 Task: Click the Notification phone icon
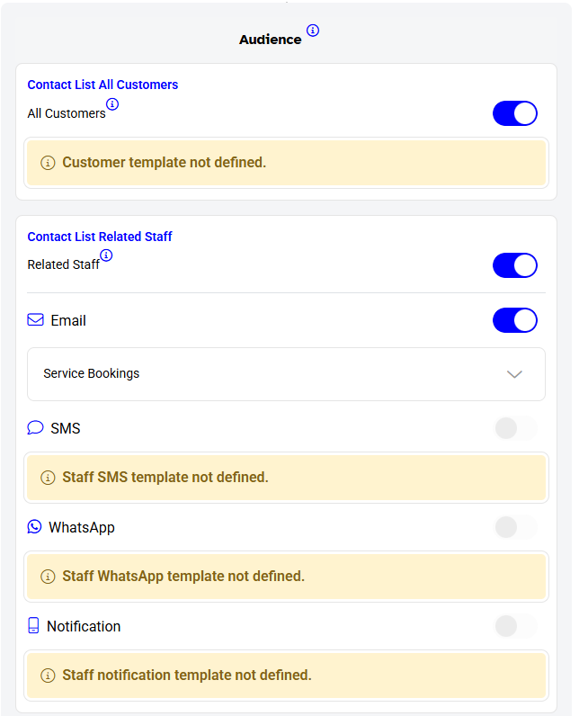click(33, 625)
